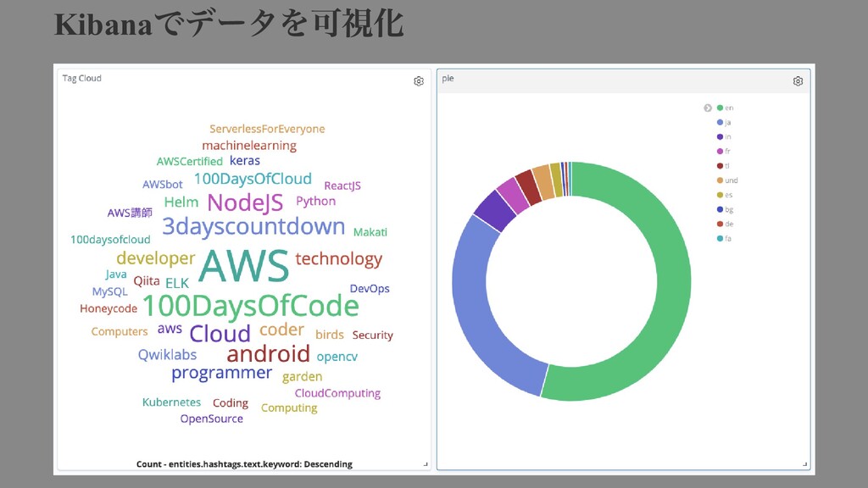Select the 'und' legend entry
This screenshot has height=488, width=868.
[727, 180]
